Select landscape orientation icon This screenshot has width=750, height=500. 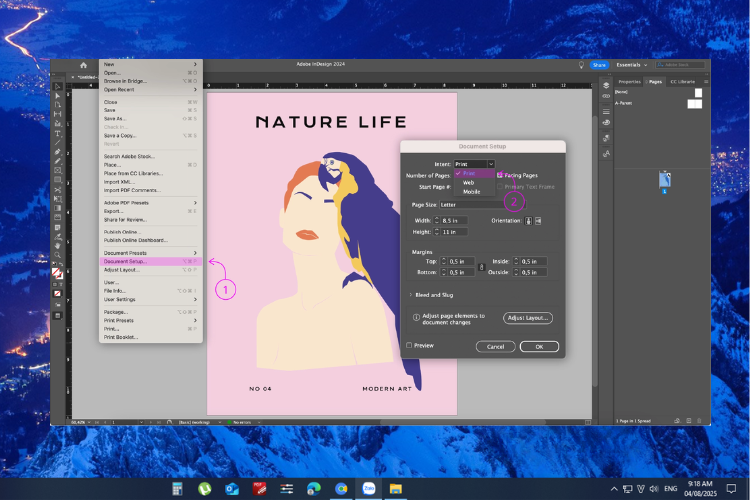point(538,221)
